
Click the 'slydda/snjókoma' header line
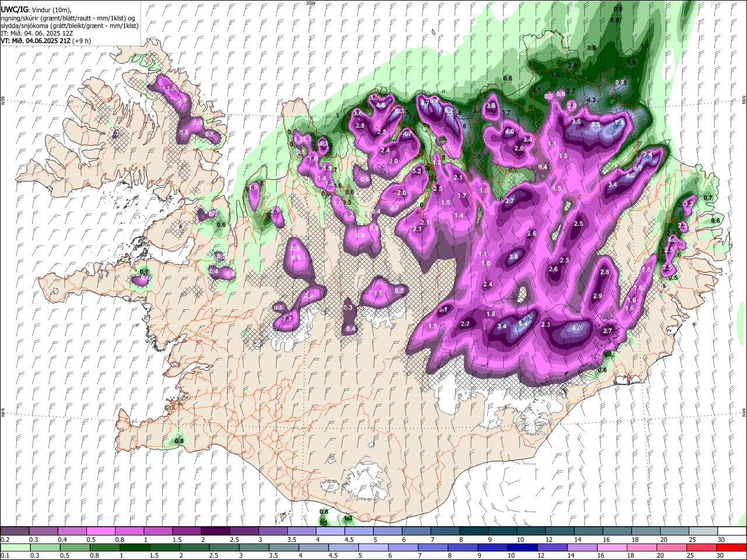click(69, 26)
